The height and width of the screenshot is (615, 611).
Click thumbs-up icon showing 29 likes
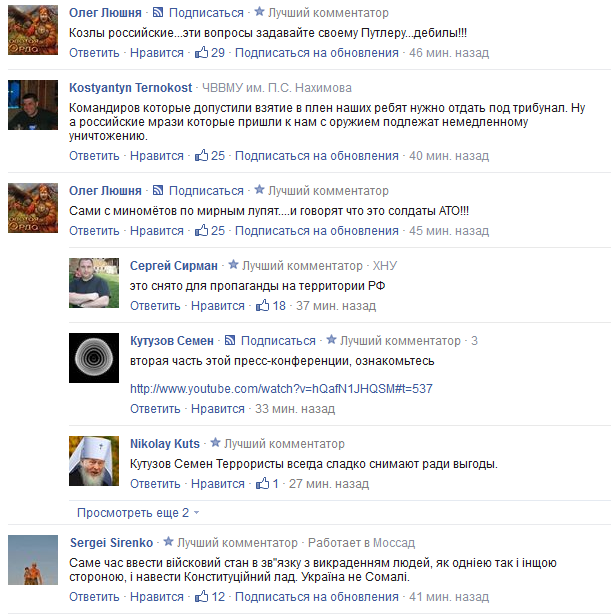[202, 52]
